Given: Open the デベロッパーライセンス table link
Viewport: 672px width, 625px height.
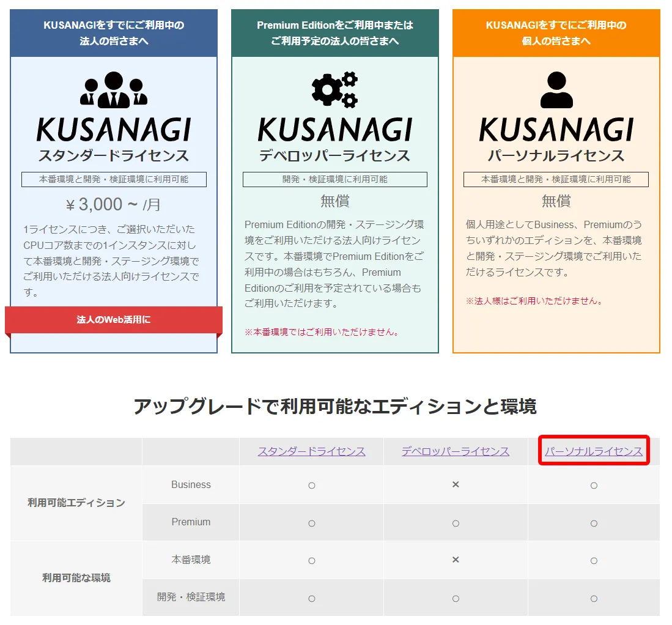Looking at the screenshot, I should tap(456, 451).
